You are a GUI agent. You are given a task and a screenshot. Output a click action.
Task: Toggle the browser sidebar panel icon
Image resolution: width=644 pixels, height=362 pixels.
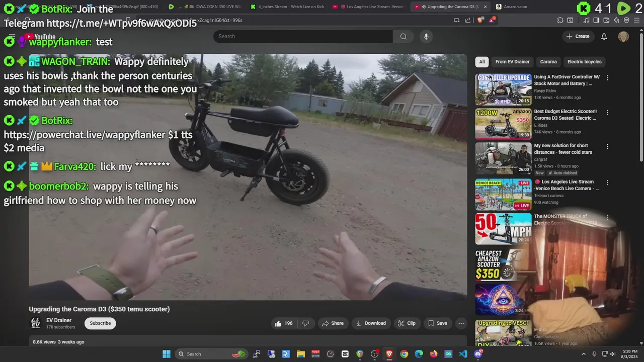coord(596,20)
